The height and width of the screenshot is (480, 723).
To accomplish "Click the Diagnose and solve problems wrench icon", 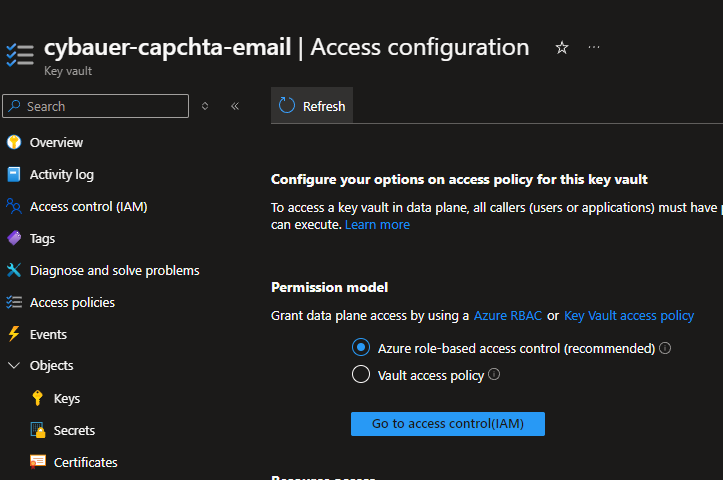I will pos(14,270).
